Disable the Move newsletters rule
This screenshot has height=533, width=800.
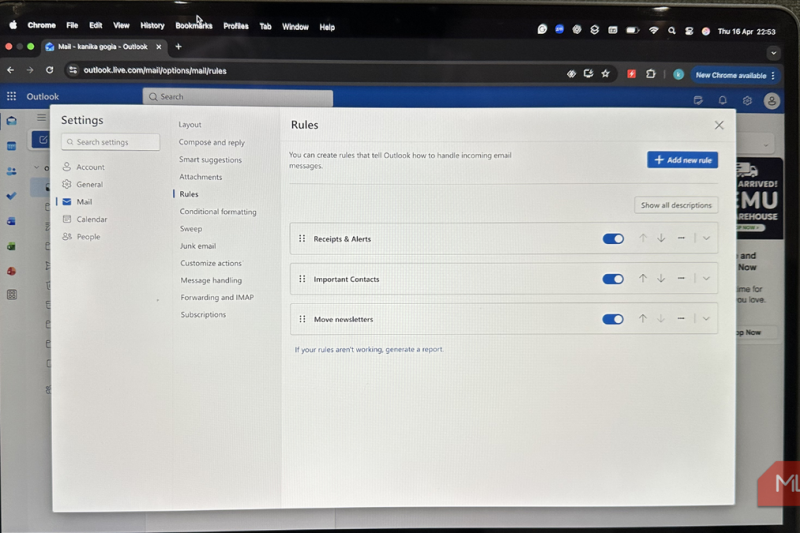point(613,319)
